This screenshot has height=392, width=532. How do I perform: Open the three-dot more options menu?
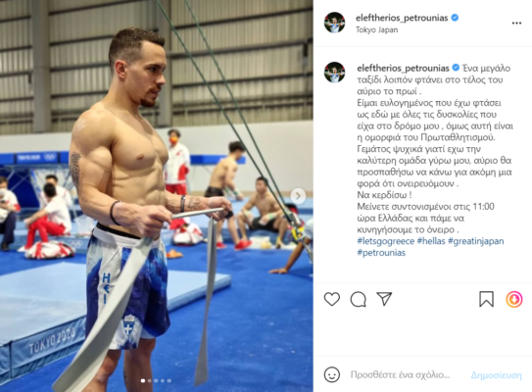[516, 24]
